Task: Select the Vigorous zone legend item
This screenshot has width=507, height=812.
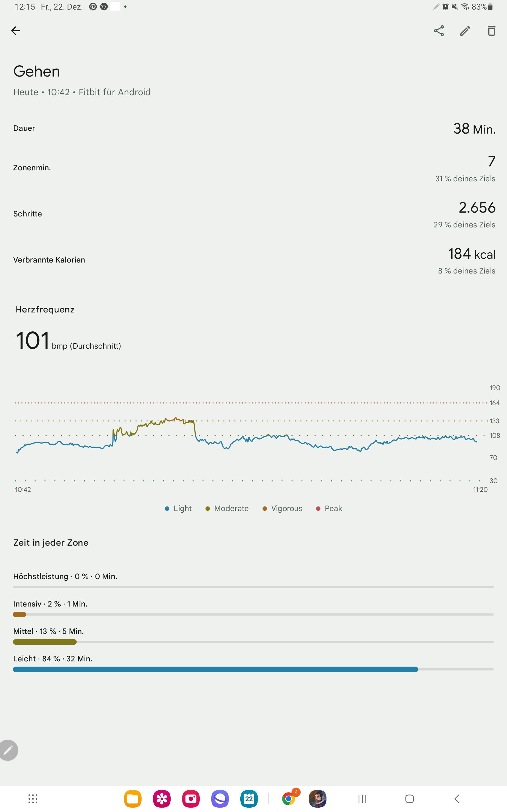Action: coord(282,508)
